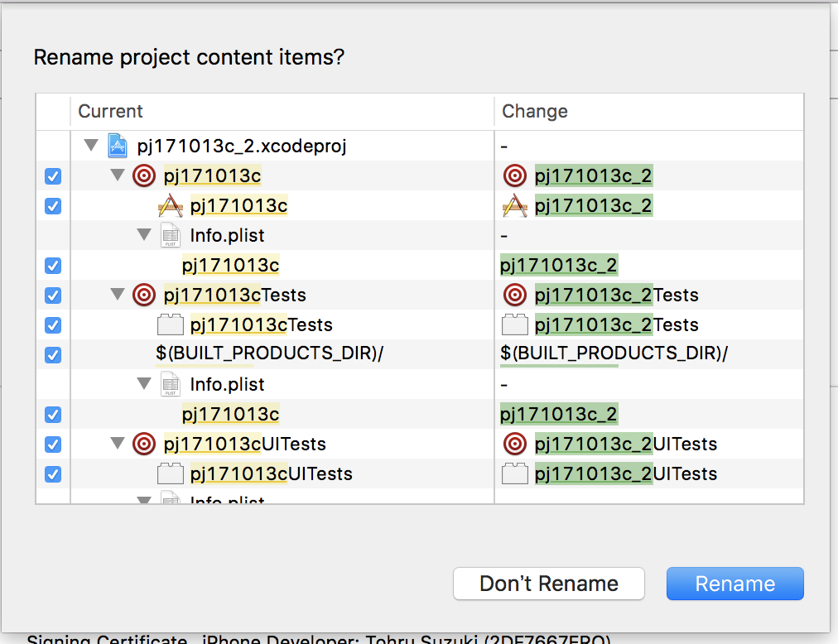
Task: Click bundle icon of current pj171013cTests
Action: pos(171,324)
